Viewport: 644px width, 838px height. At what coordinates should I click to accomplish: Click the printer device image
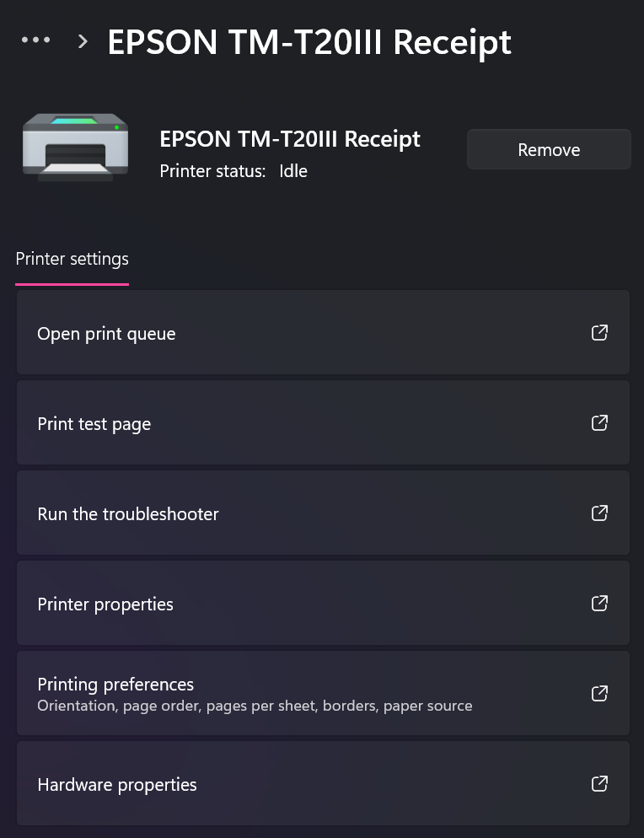[75, 145]
